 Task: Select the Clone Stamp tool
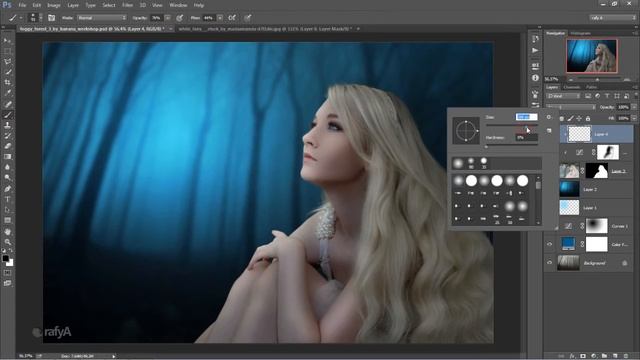[x=7, y=125]
